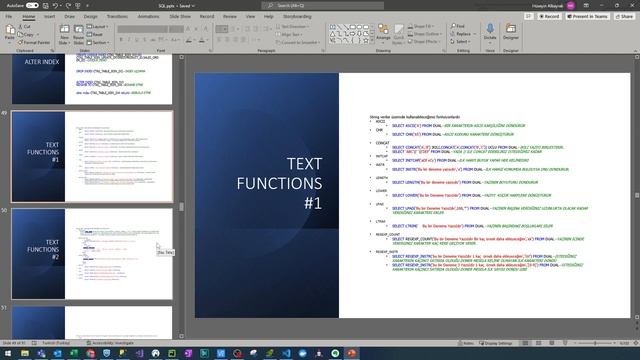The image size is (640, 360).
Task: Open Excel from the taskbar
Action: coord(74,353)
